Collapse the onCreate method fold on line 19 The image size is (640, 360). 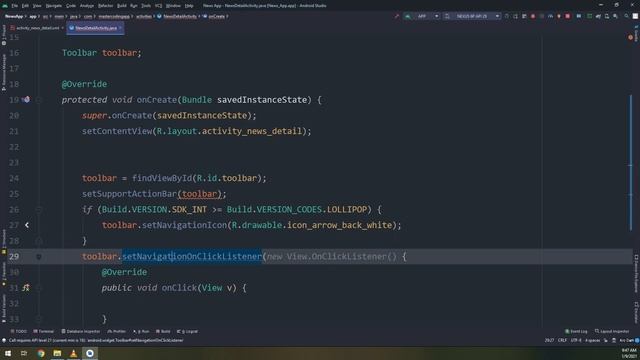pyautogui.click(x=39, y=100)
